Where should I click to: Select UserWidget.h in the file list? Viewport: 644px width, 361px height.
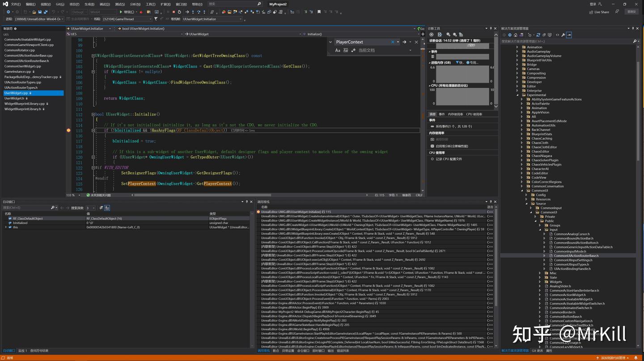tap(14, 98)
